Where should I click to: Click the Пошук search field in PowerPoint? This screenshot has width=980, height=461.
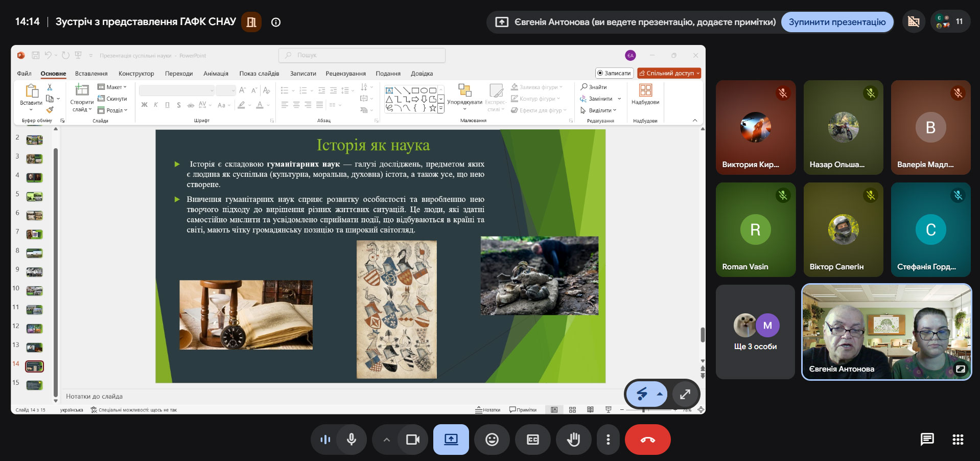tap(362, 55)
